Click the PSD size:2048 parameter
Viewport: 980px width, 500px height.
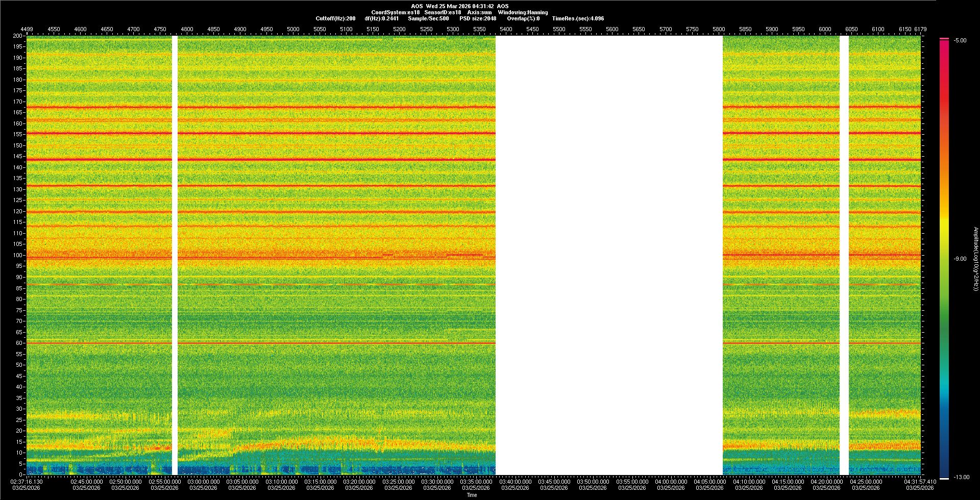477,18
